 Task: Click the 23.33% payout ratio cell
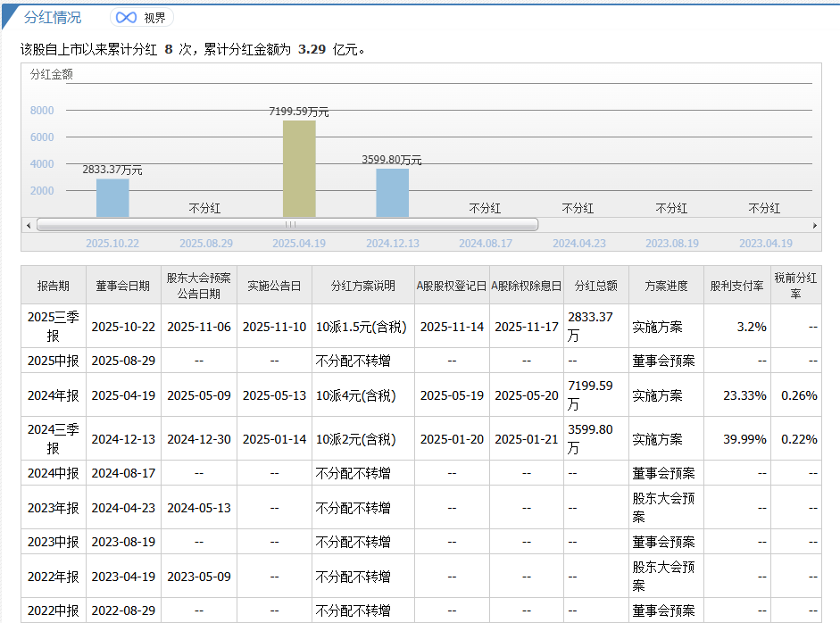(x=737, y=395)
